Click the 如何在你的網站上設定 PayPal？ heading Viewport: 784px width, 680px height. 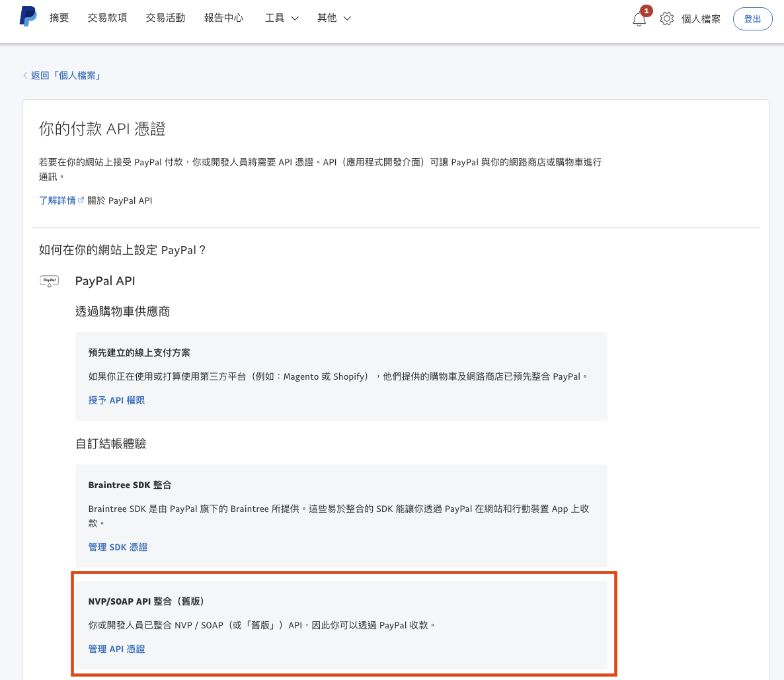[122, 249]
